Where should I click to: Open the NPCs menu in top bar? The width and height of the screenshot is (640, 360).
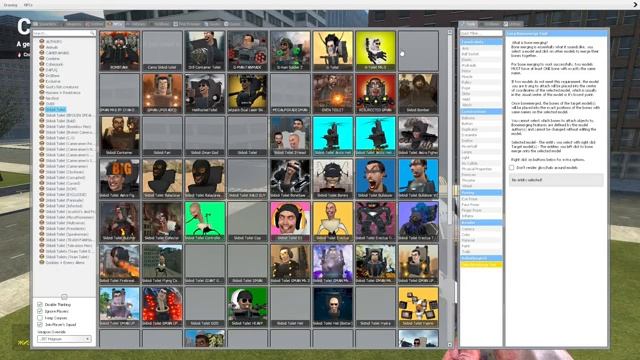pyautogui.click(x=28, y=5)
